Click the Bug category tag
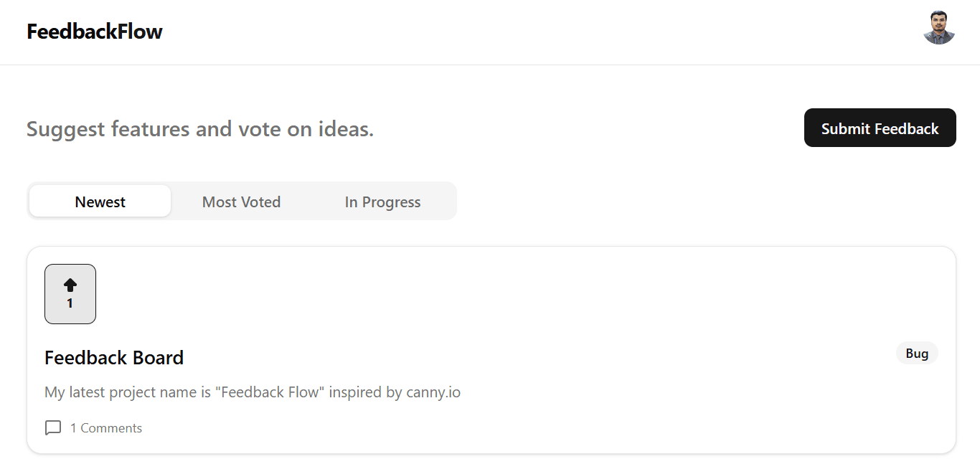Screen dimensions: 980x464 (917, 353)
